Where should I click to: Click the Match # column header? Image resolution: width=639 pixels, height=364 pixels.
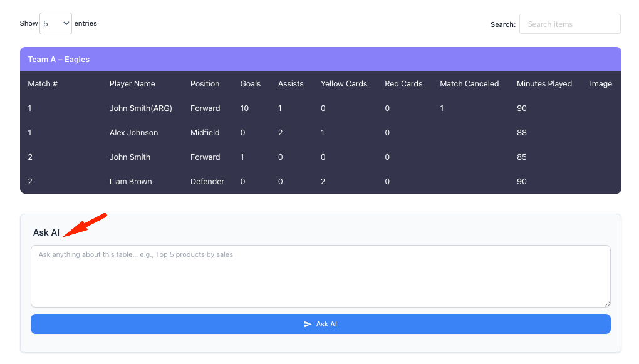click(43, 84)
